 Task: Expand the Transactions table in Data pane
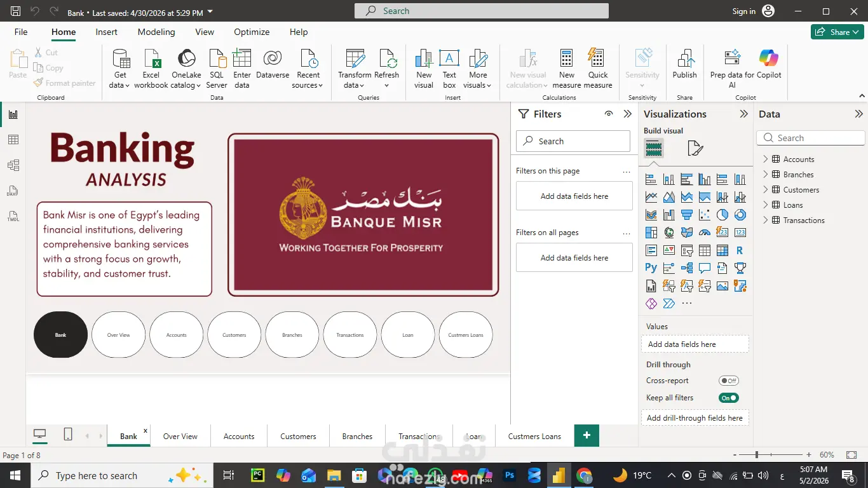coord(766,220)
